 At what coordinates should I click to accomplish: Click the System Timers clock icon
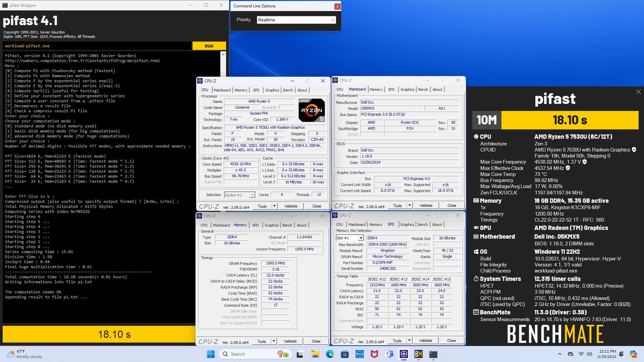click(x=476, y=279)
